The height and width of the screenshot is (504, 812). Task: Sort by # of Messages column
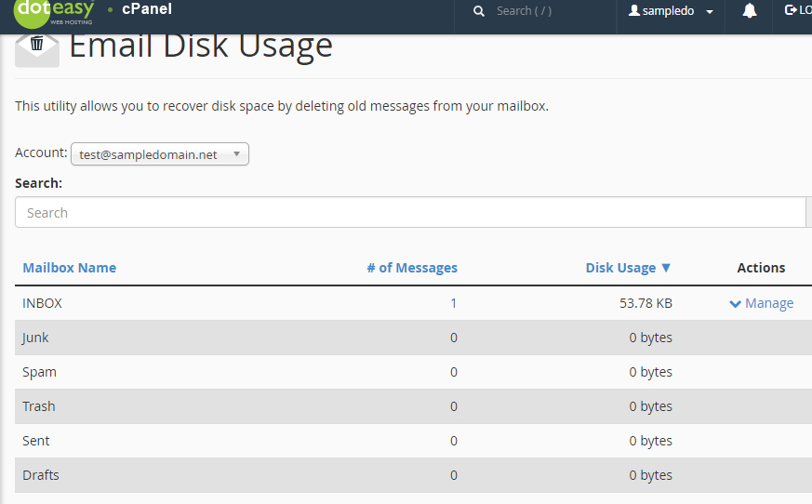[412, 268]
